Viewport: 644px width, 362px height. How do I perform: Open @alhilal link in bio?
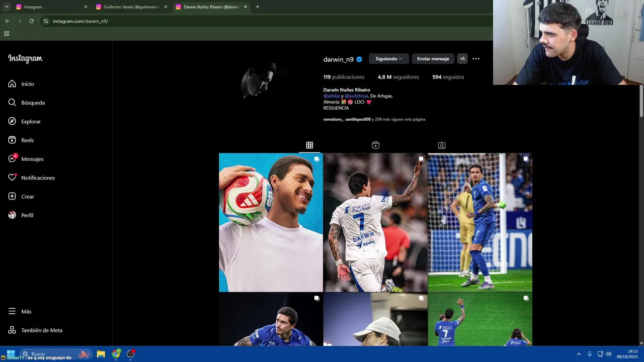(x=332, y=96)
